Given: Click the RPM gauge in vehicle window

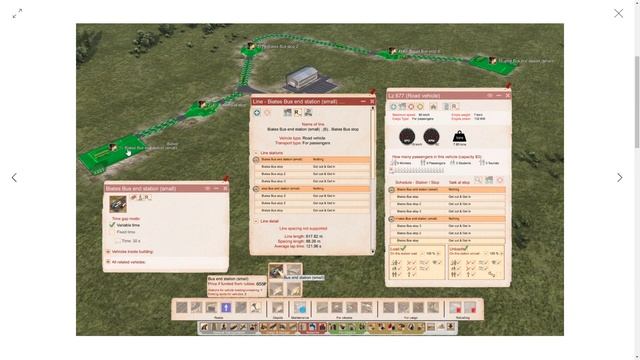Looking at the screenshot, I should tap(431, 136).
